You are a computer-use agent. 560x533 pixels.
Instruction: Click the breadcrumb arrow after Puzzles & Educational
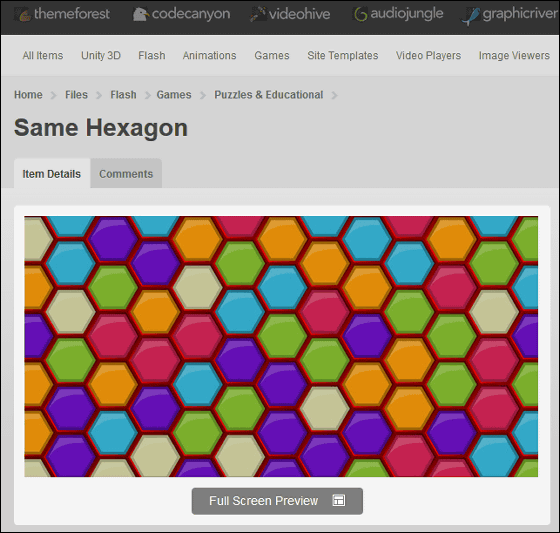(x=334, y=95)
